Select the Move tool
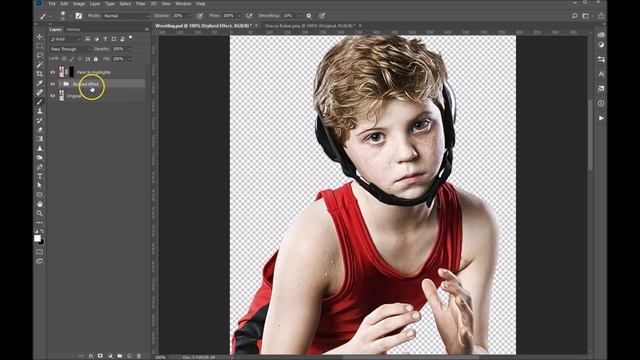This screenshot has height=360, width=640. [x=40, y=37]
